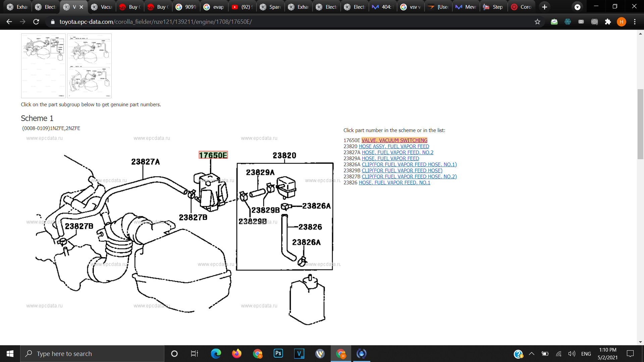Close the active tab
The height and width of the screenshot is (362, 644).
81,7
